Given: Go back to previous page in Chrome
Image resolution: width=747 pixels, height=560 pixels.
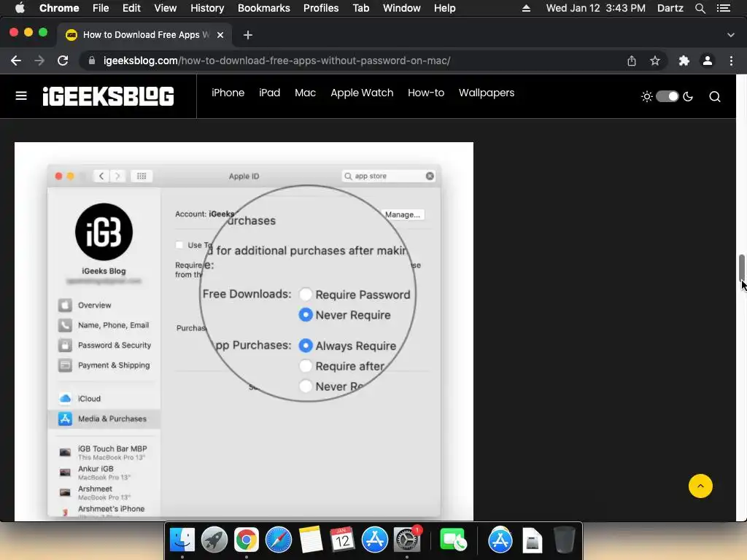Looking at the screenshot, I should 16,61.
